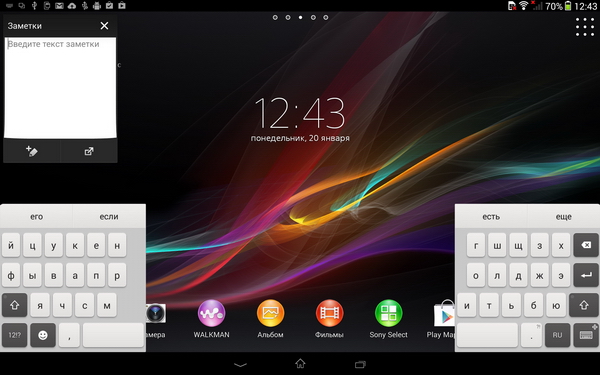Switch keyboard language with RU key
This screenshot has width=600, height=375.
click(x=557, y=335)
